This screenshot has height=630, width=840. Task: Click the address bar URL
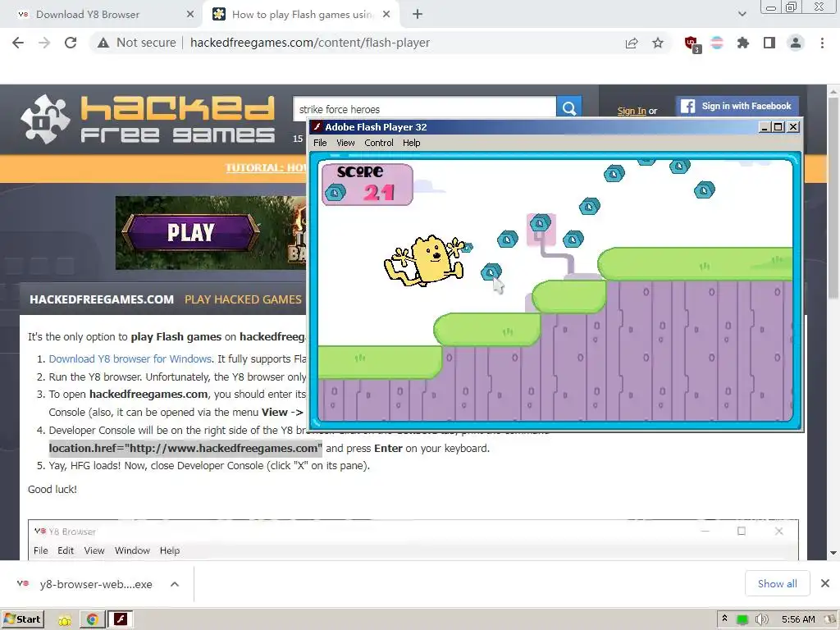[x=309, y=43]
